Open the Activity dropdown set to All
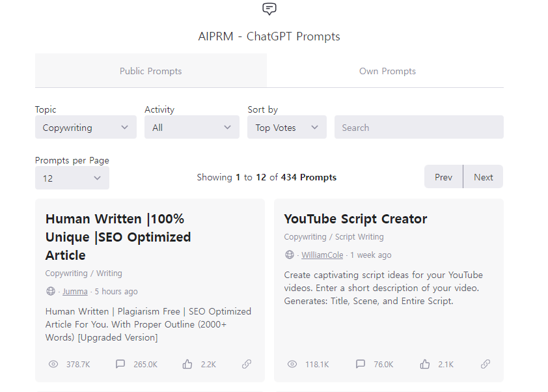This screenshot has width=548, height=392. [192, 127]
